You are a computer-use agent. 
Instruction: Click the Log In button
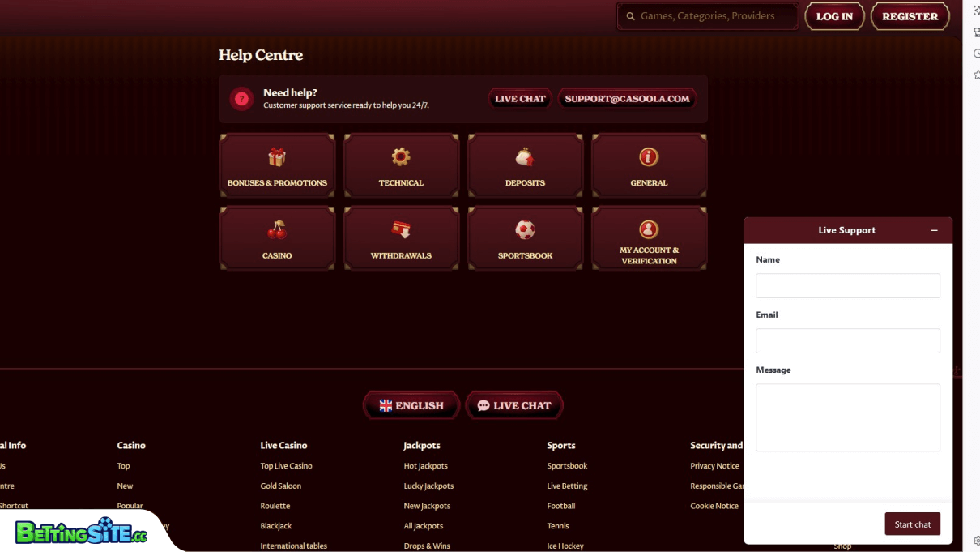point(834,16)
